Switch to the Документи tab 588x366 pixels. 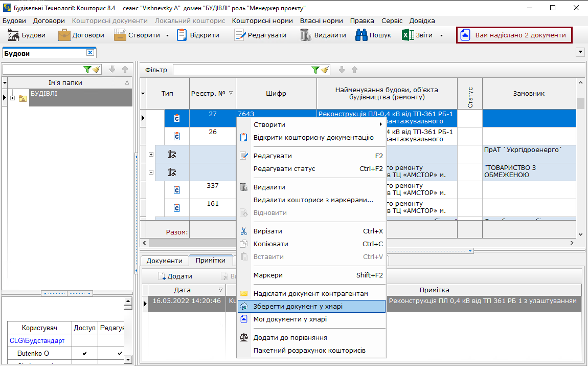[164, 261]
